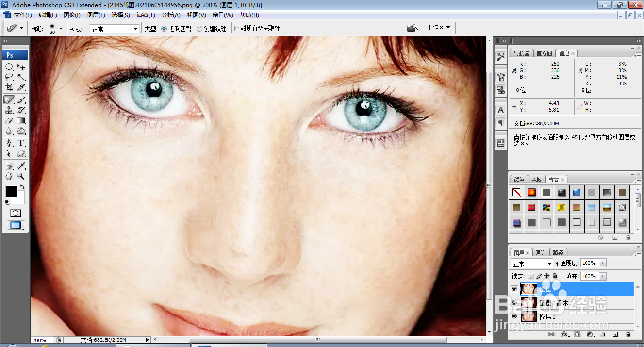This screenshot has width=644, height=347.
Task: Select the Gradient tool
Action: (x=21, y=121)
